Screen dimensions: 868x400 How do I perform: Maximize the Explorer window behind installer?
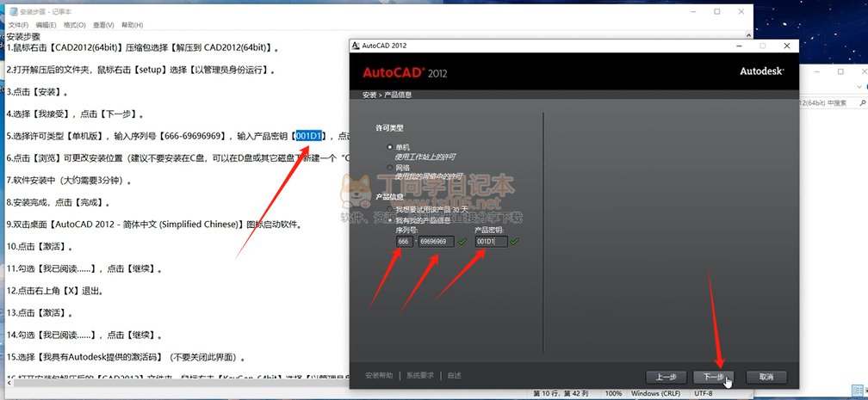click(840, 72)
